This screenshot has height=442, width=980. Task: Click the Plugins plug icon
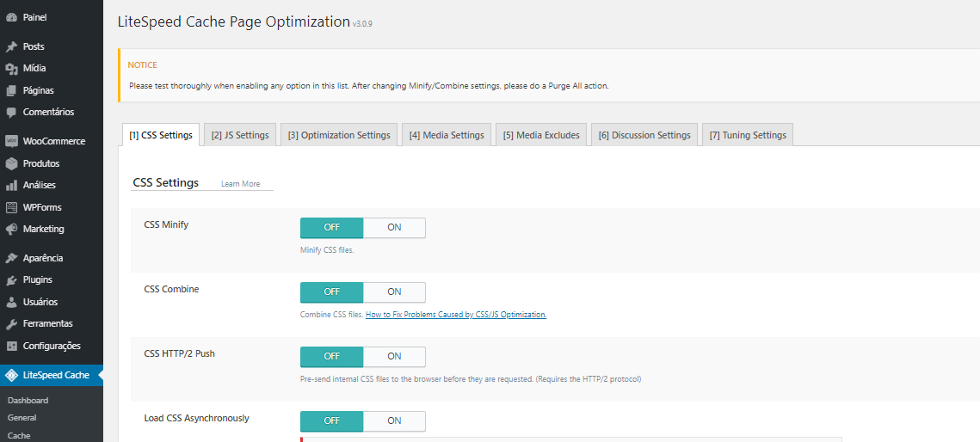11,280
